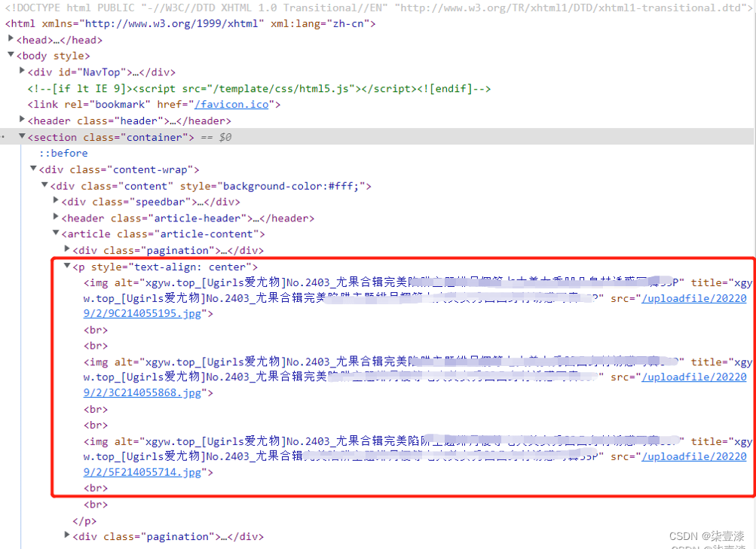Select the br row just above closing p
Viewport: 756px width, 549px height.
[96, 505]
